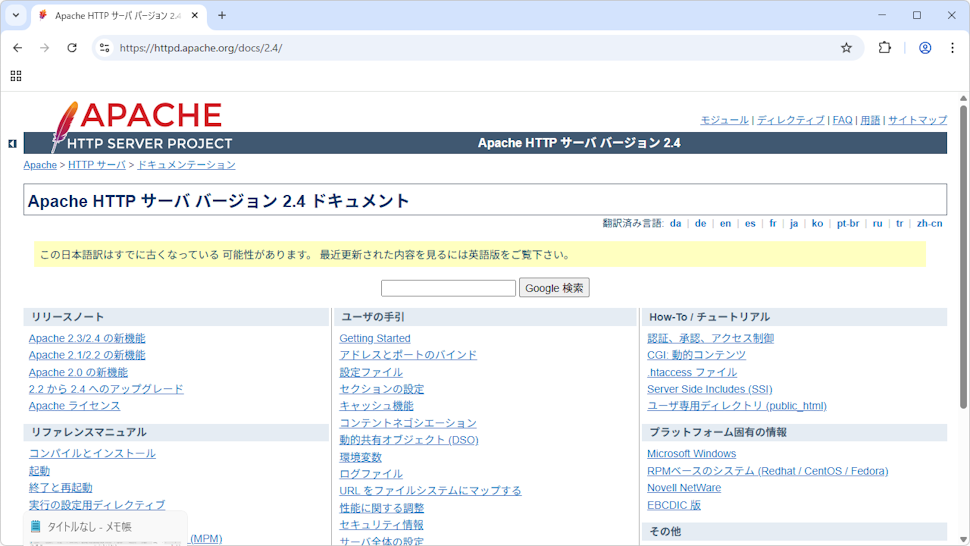This screenshot has height=546, width=970.
Task: Open the tab search dropdown arrow
Action: point(16,15)
